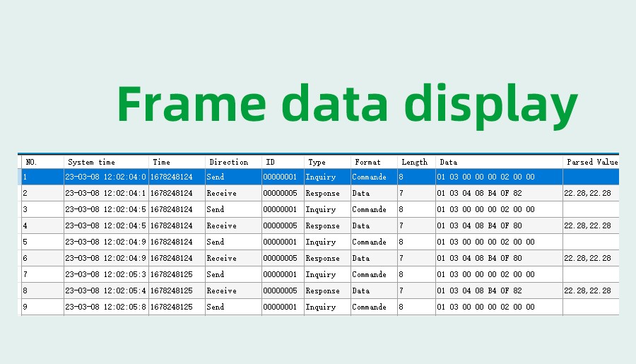
Task: Select row 3 by its number cell
Action: point(41,209)
